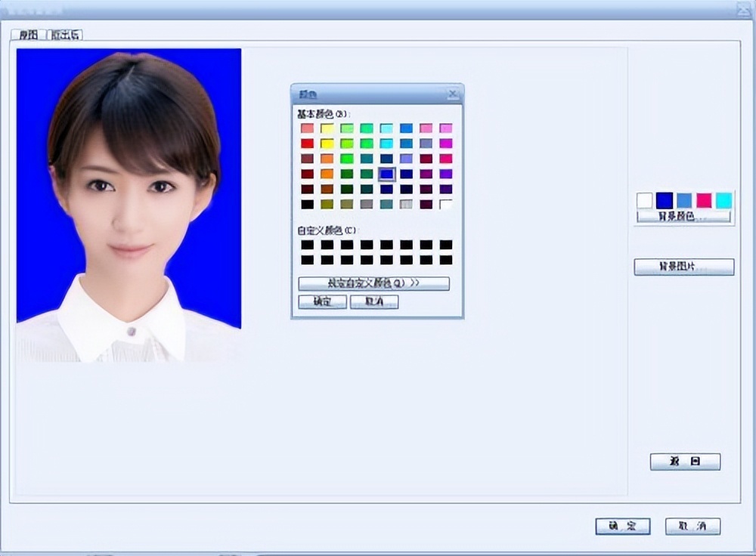Click the 背景颜色 button
756x556 pixels.
[683, 216]
